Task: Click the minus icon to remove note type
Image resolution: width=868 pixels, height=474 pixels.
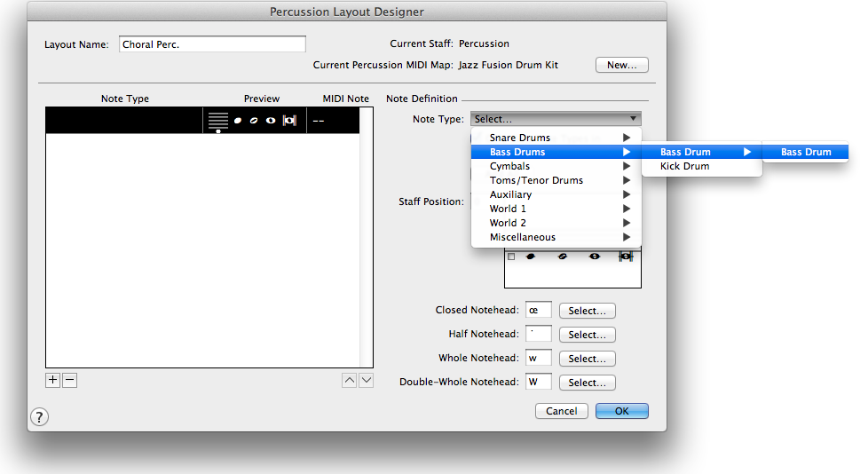Action: point(70,380)
